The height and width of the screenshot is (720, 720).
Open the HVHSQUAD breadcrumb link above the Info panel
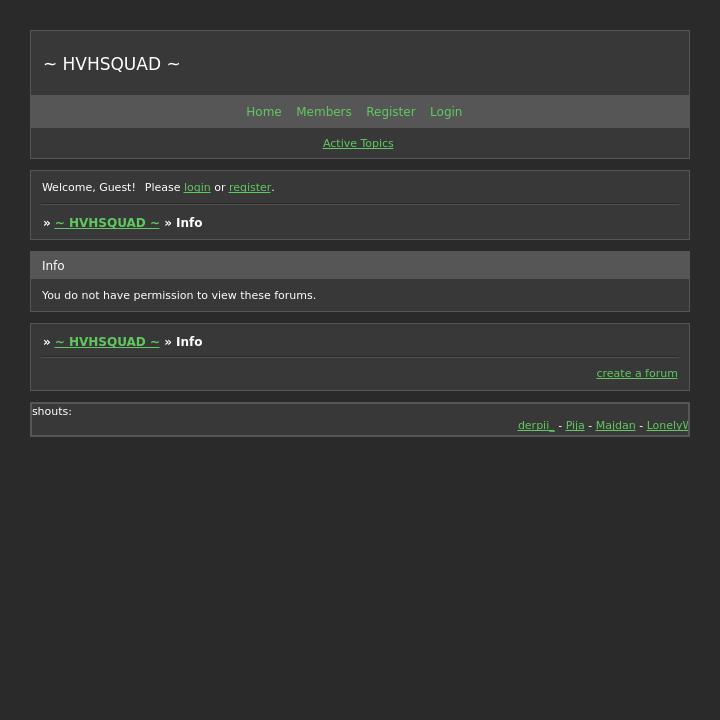[107, 223]
